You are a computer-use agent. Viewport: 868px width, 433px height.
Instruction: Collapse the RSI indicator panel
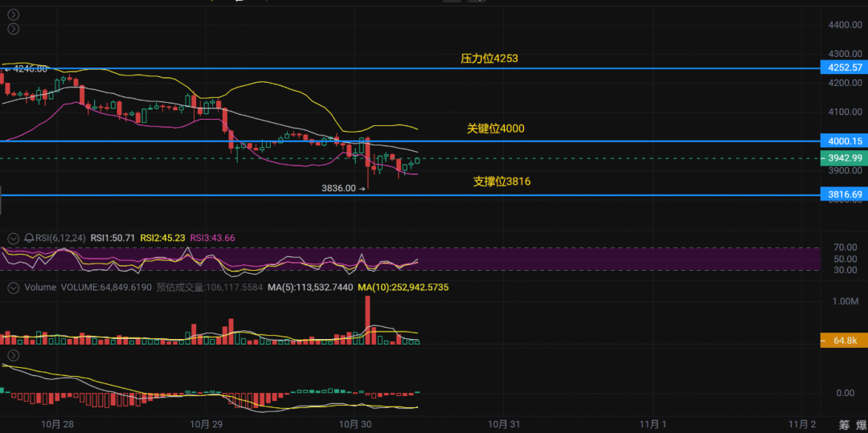(13, 239)
